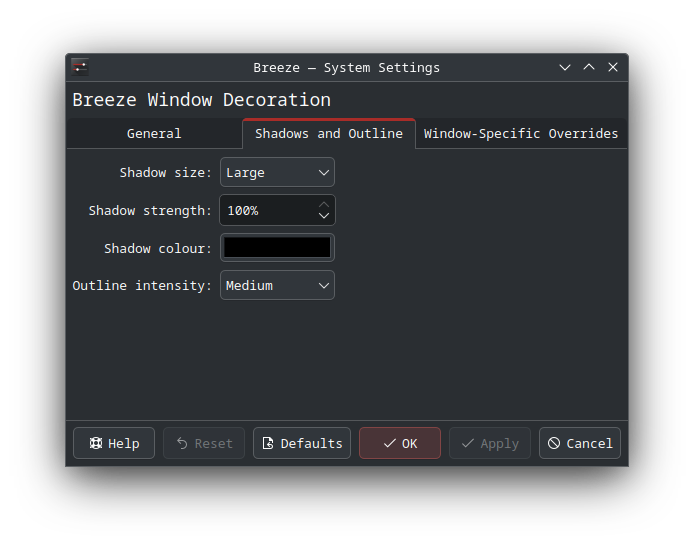This screenshot has width=695, height=545.
Task: Click the 'Shadow size:' label
Action: 165,172
